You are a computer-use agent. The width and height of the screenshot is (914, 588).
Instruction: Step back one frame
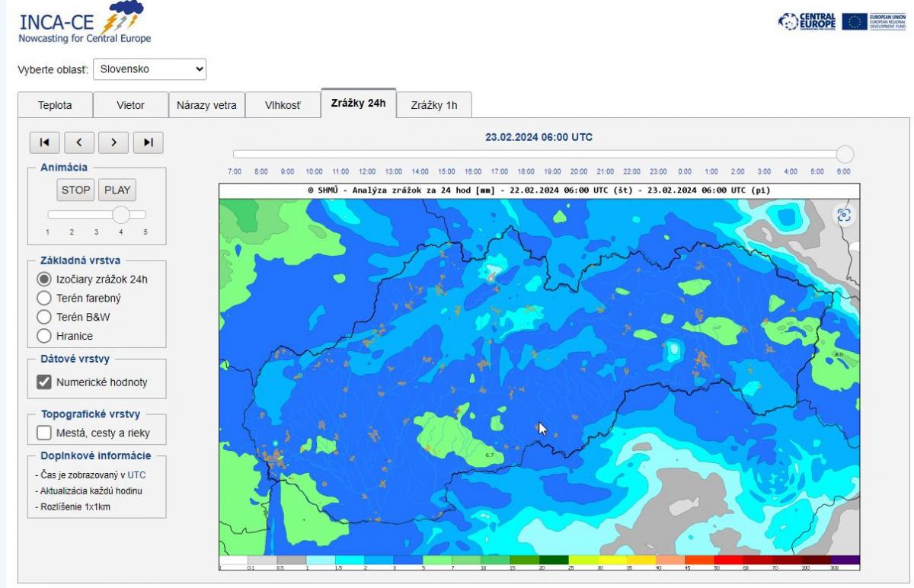tap(78, 142)
